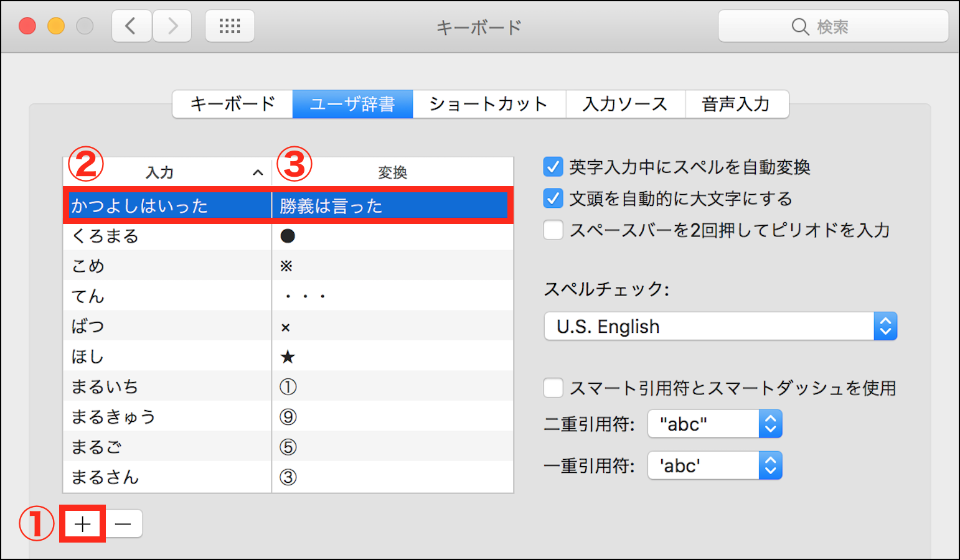Uncheck 文頭を自動的に大文字にする option
Image resolution: width=960 pixels, height=560 pixels.
coord(553,198)
